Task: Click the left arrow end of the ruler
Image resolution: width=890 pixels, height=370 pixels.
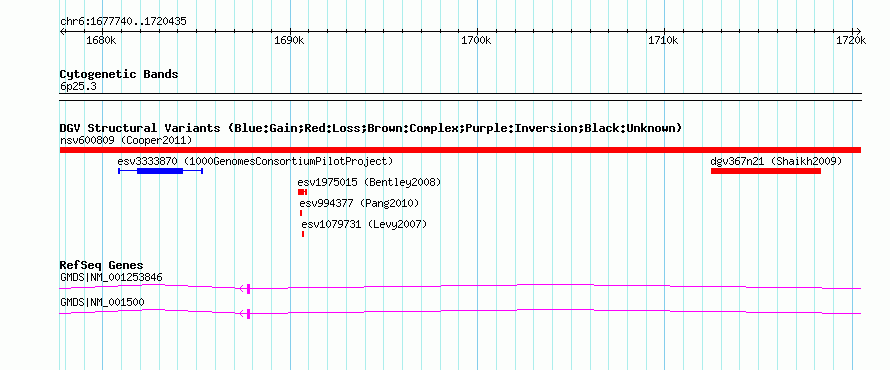Action: pyautogui.click(x=62, y=31)
